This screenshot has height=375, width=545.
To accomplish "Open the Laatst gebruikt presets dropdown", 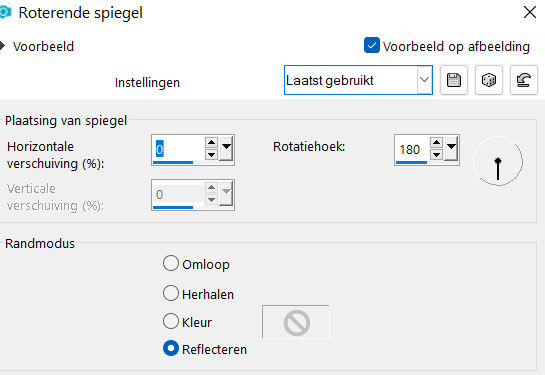I will [x=358, y=80].
